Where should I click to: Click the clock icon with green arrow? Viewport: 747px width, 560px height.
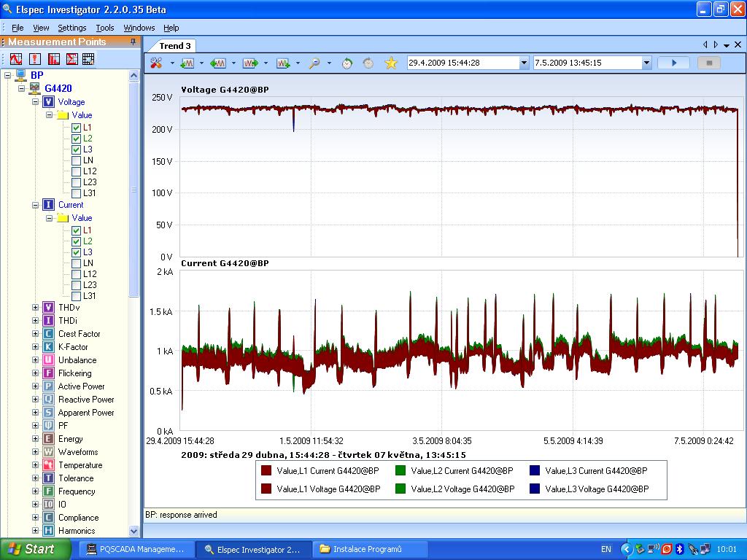point(347,63)
